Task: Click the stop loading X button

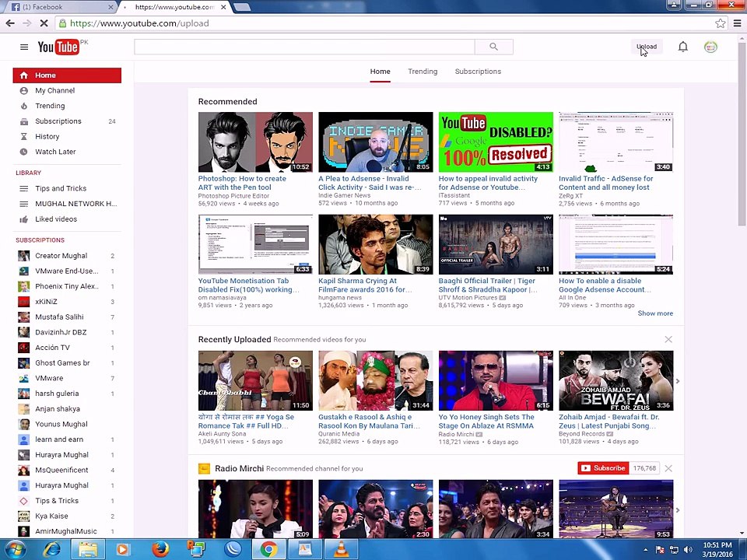Action: [x=43, y=23]
